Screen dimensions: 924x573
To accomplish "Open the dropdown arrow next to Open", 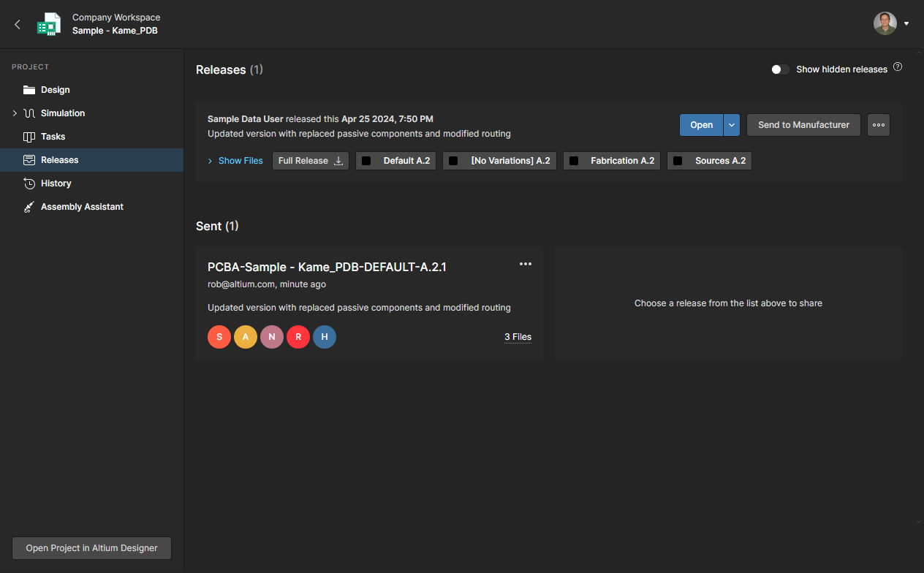I will pos(732,125).
